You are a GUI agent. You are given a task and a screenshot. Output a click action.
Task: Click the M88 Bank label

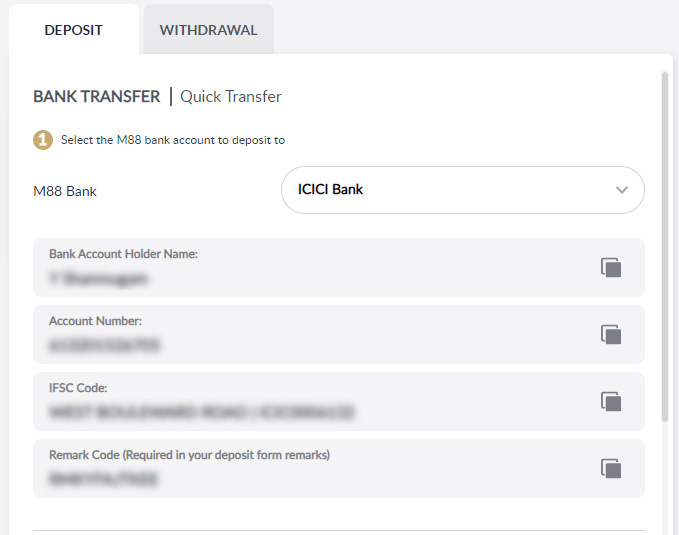point(65,191)
